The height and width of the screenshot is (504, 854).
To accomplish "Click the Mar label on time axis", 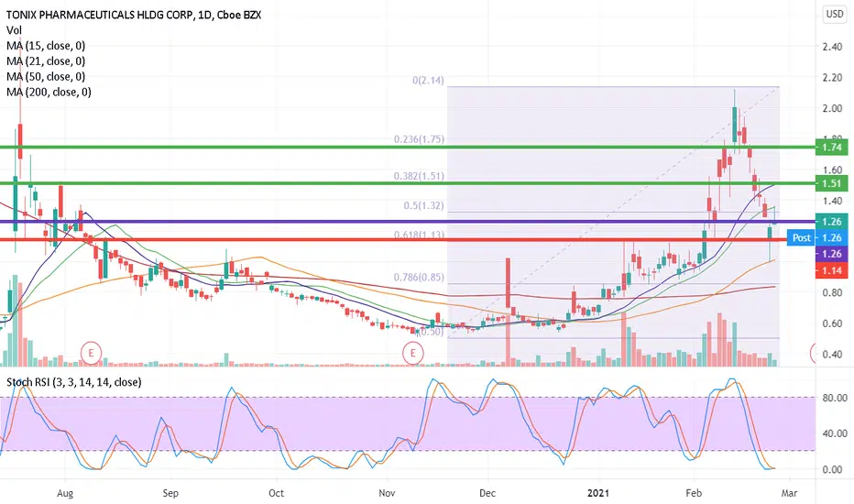I will coord(789,493).
